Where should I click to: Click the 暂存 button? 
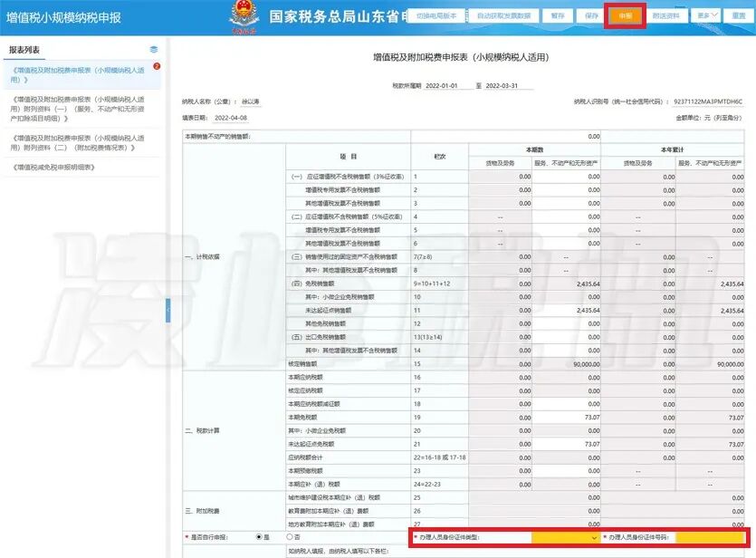[x=558, y=16]
